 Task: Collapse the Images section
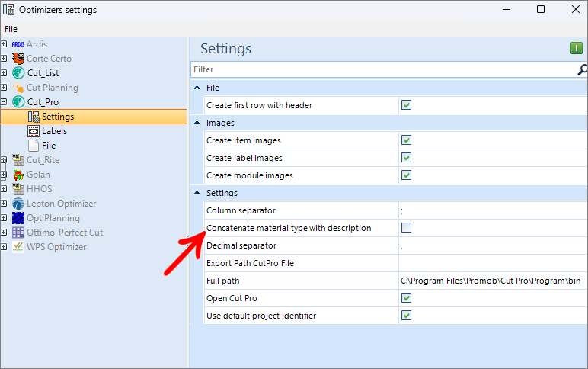point(197,123)
